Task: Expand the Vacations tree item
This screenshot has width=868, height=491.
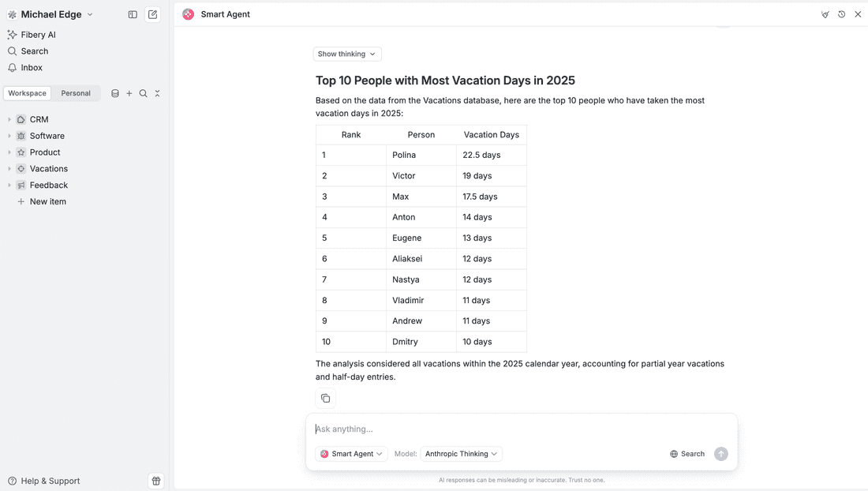Action: point(9,169)
